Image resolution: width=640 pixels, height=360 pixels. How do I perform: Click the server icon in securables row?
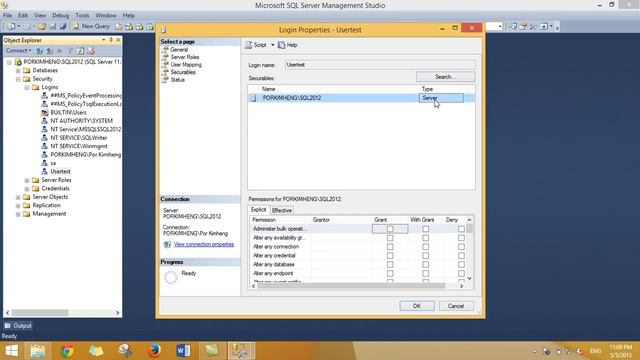(x=253, y=98)
